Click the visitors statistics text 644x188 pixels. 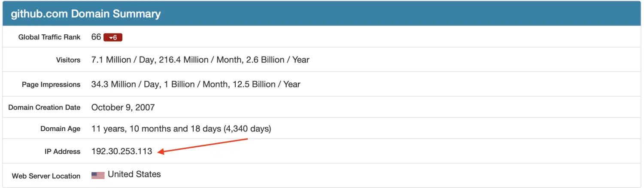200,60
